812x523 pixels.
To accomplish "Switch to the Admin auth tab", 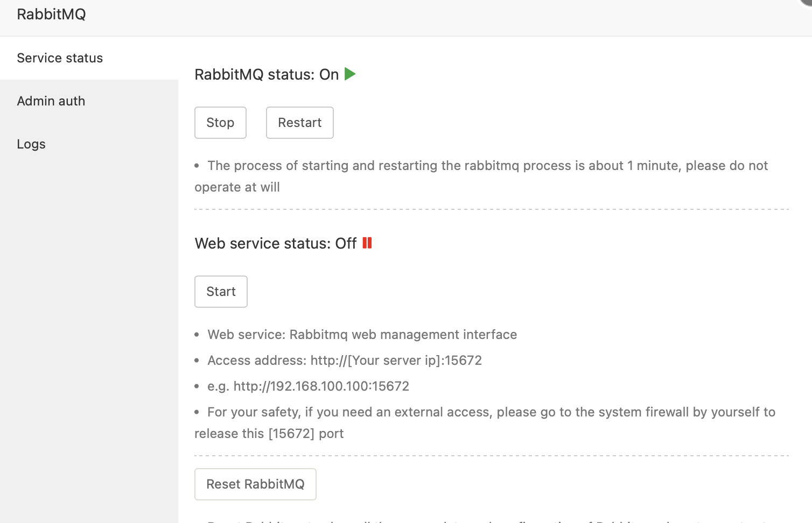I will (x=51, y=101).
